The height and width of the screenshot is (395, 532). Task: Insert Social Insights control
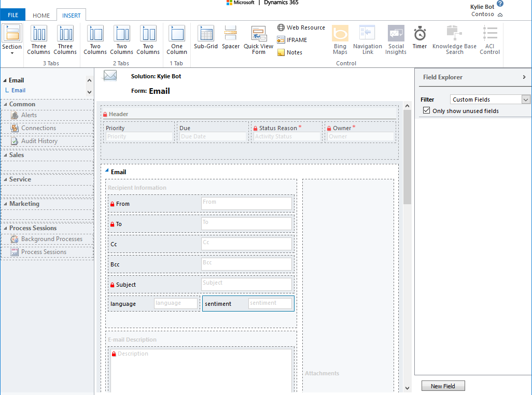pos(396,40)
